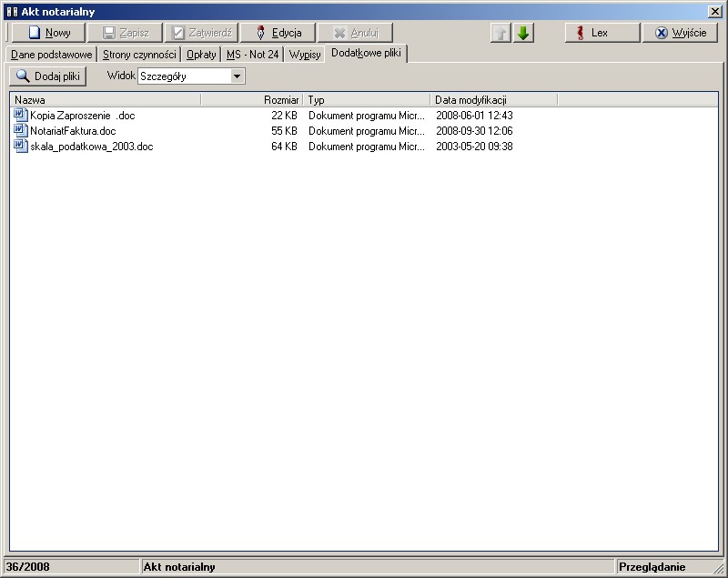
Task: Switch to the Wypisy tab
Action: (x=305, y=55)
